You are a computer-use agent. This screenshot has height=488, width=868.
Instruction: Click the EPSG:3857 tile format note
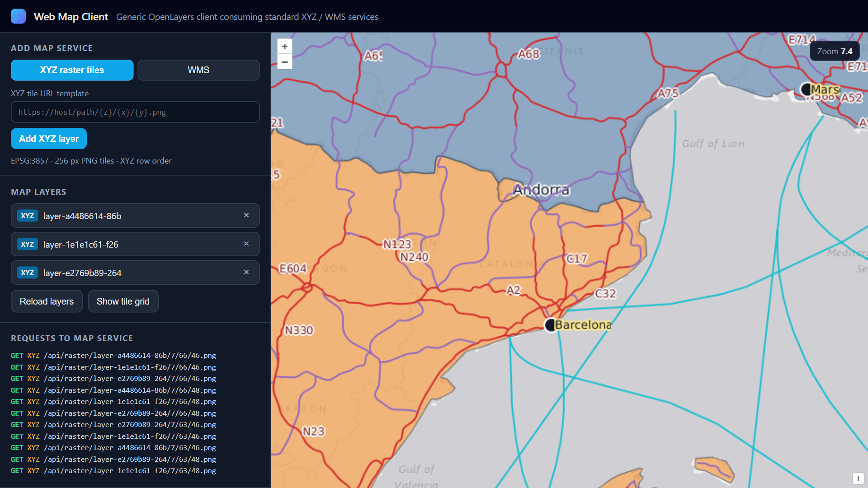pos(91,161)
